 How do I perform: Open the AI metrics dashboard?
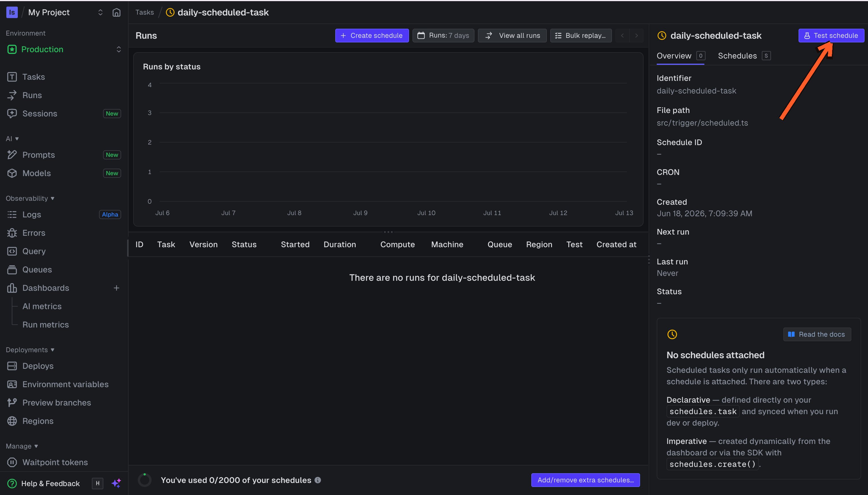(x=42, y=306)
